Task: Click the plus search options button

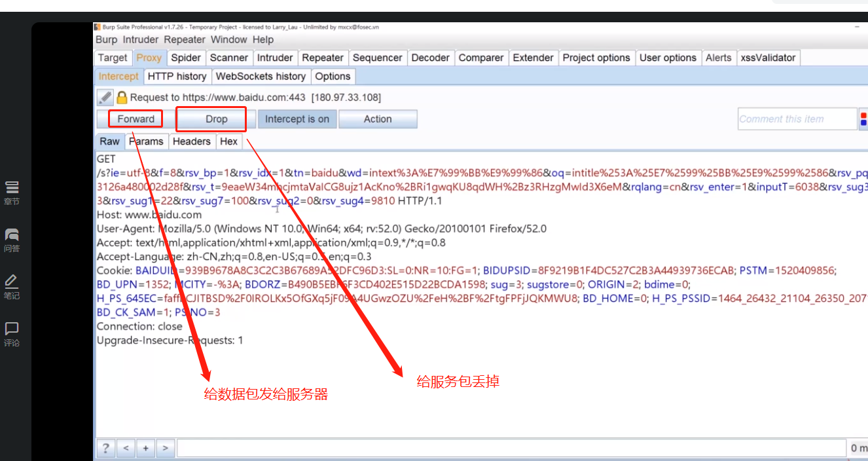Action: click(145, 448)
